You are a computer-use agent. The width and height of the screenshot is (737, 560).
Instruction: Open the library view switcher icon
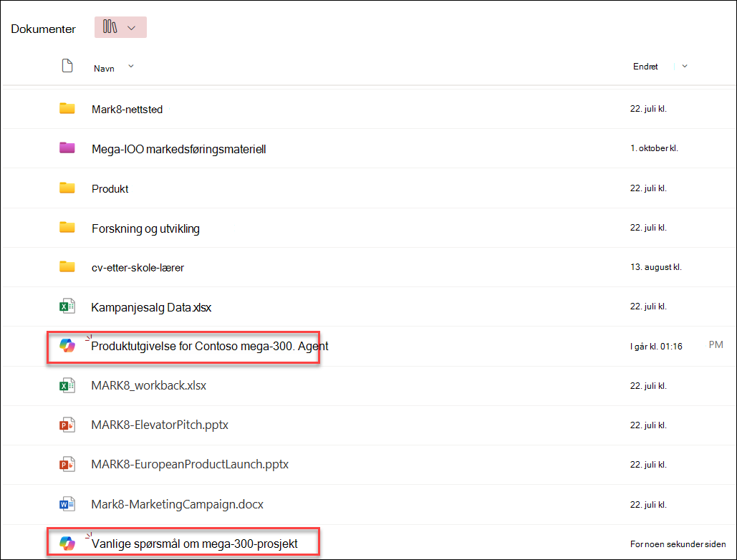(110, 26)
